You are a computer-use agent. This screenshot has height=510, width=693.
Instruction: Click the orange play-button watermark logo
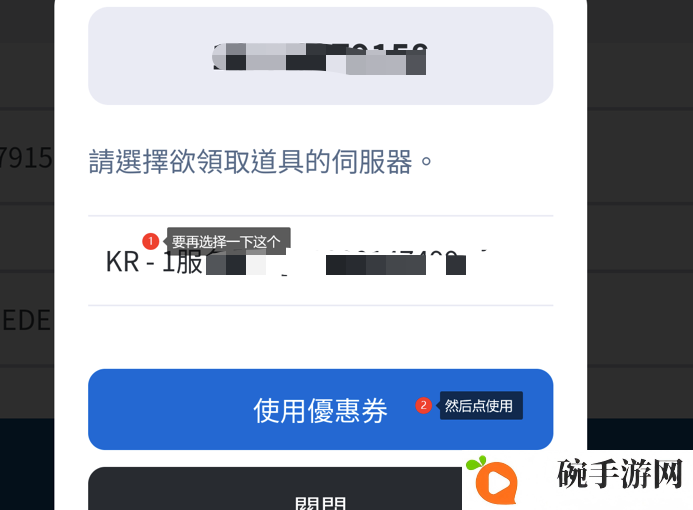(x=496, y=482)
